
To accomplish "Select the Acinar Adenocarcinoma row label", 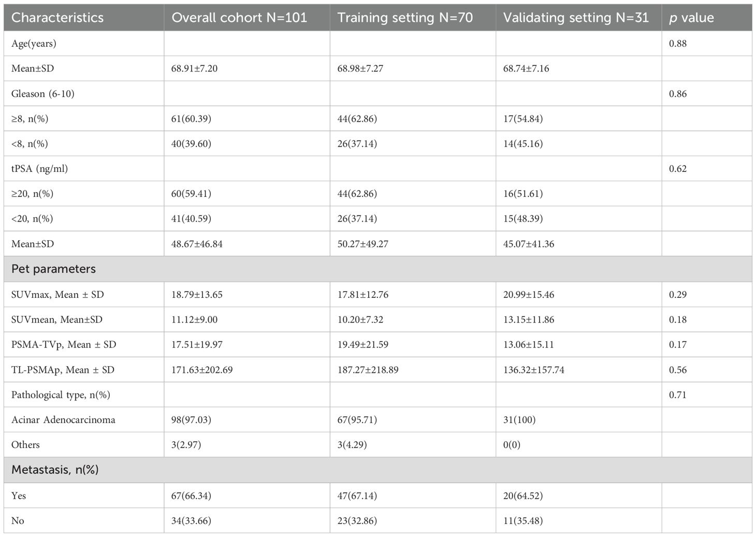I will click(63, 419).
